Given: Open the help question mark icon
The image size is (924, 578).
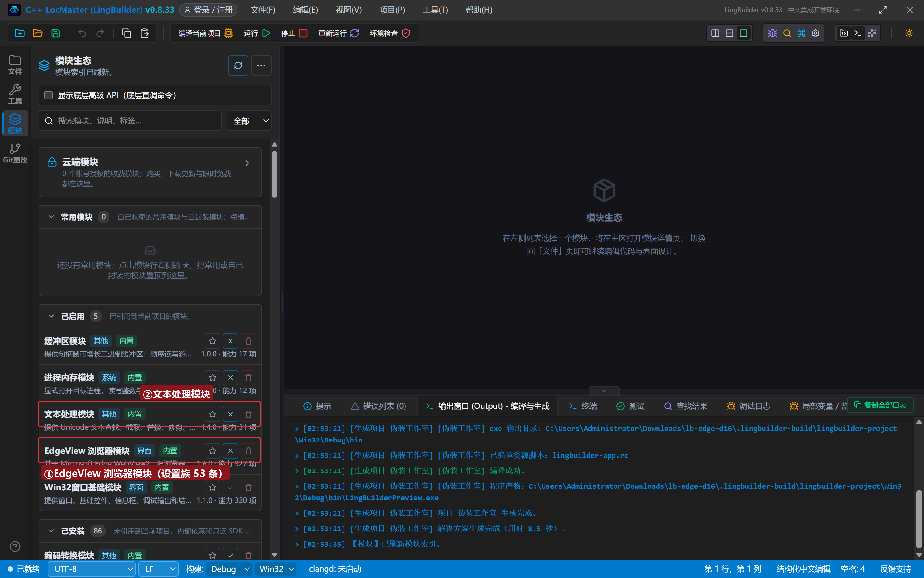Looking at the screenshot, I should pyautogui.click(x=15, y=547).
